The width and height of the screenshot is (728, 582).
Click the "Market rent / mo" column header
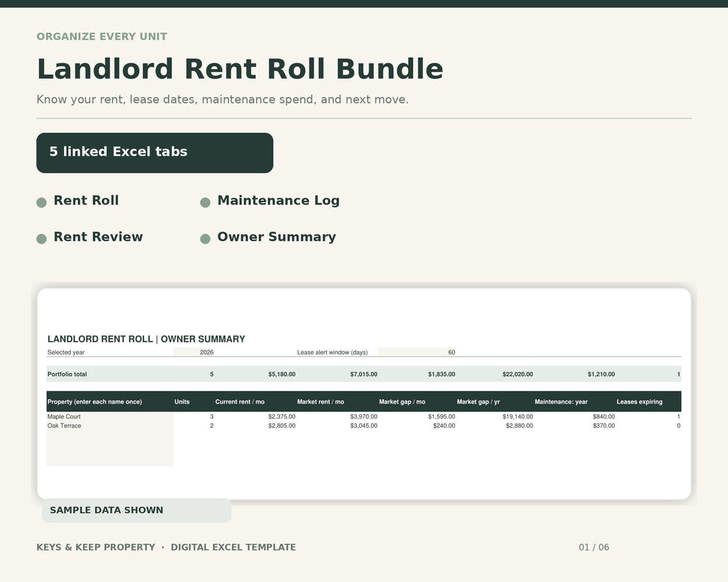(x=321, y=402)
